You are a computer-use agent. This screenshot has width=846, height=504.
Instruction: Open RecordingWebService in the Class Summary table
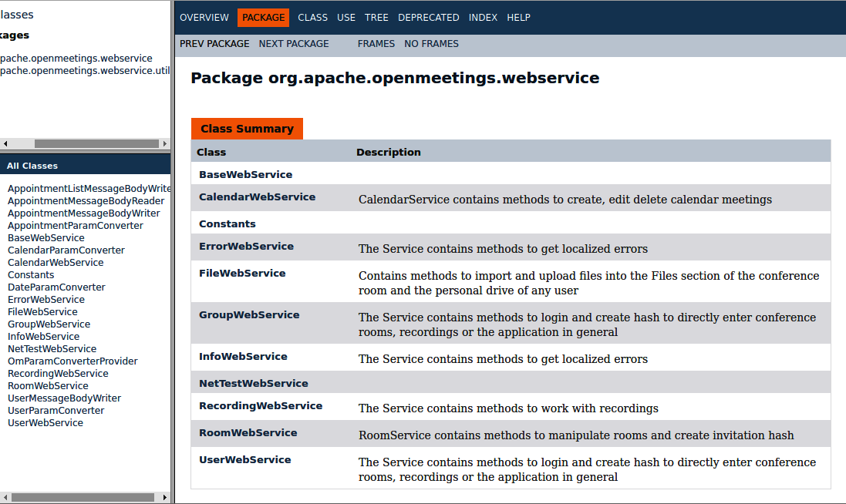(x=261, y=405)
